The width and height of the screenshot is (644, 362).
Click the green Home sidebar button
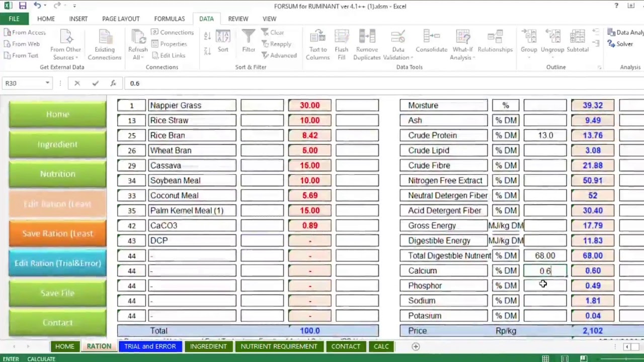(57, 114)
